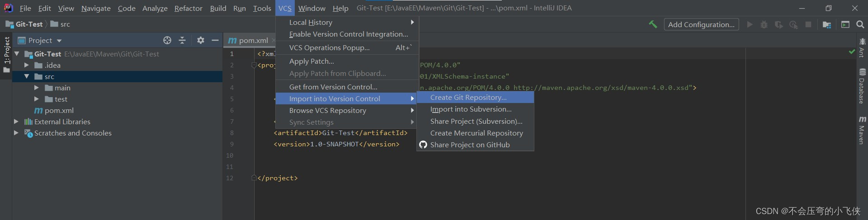Image resolution: width=868 pixels, height=220 pixels.
Task: Click Get from Version Control... menu item
Action: point(333,87)
